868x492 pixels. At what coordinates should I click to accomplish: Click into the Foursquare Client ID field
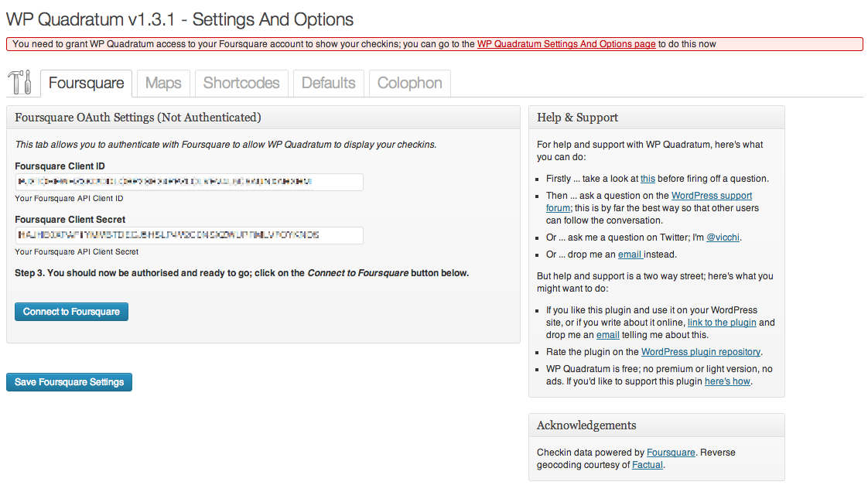[x=189, y=182]
